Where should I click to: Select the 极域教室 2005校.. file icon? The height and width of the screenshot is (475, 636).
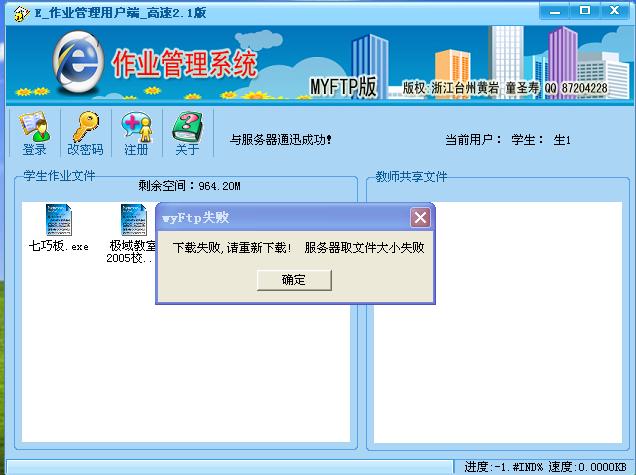coord(131,234)
